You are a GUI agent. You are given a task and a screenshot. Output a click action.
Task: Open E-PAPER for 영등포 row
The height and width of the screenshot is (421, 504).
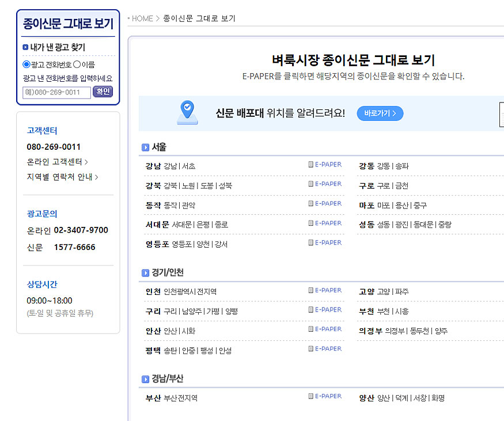point(325,242)
